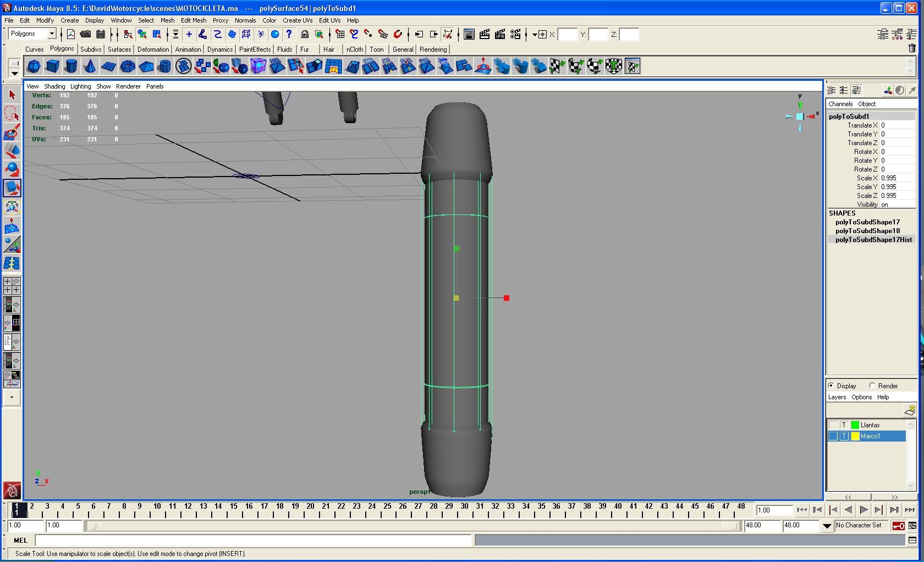Activate the Scale tool
Viewport: 924px width, 562px height.
[12, 188]
